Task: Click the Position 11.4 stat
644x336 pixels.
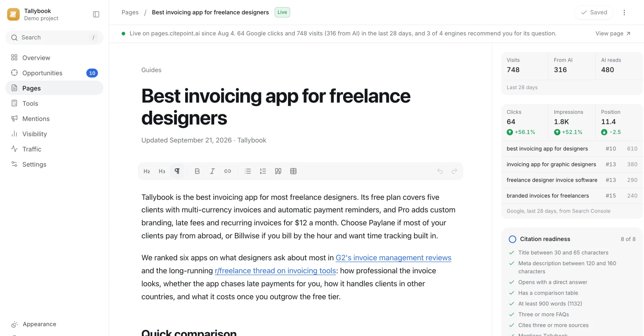Action: click(x=619, y=122)
